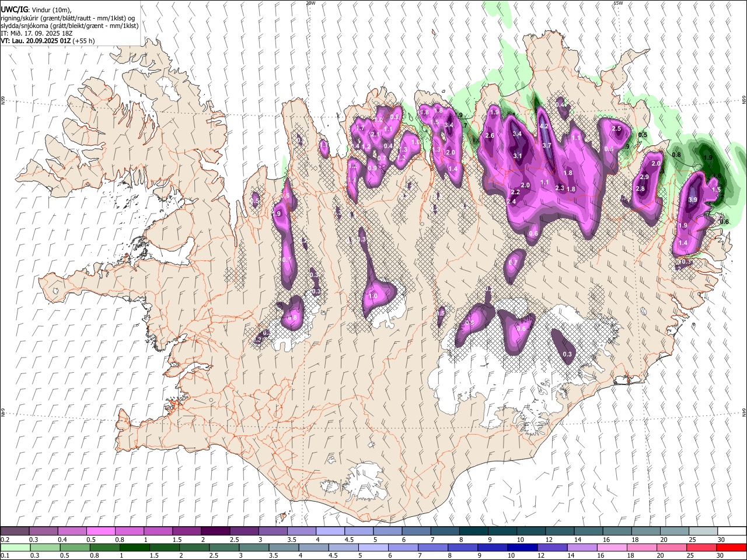Click the 'UWC/IG: Vindur (10m)' title text
Image resolution: width=747 pixels, height=560 pixels.
(x=36, y=10)
